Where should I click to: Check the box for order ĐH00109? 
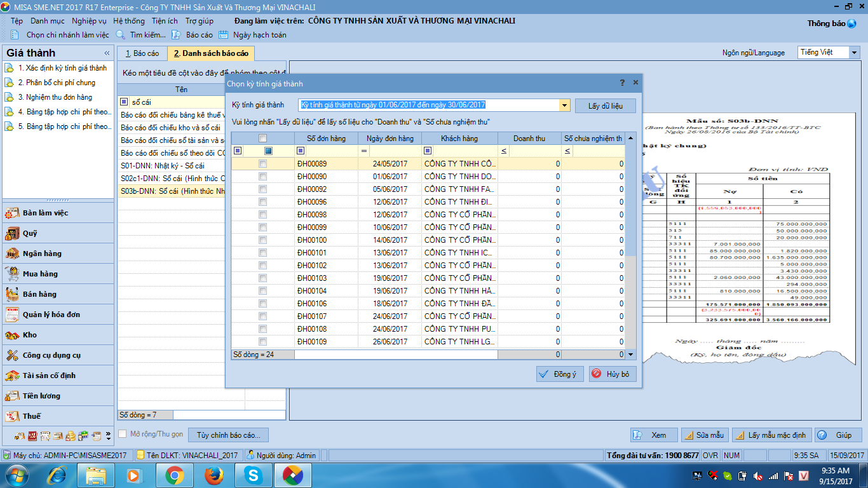tap(262, 342)
